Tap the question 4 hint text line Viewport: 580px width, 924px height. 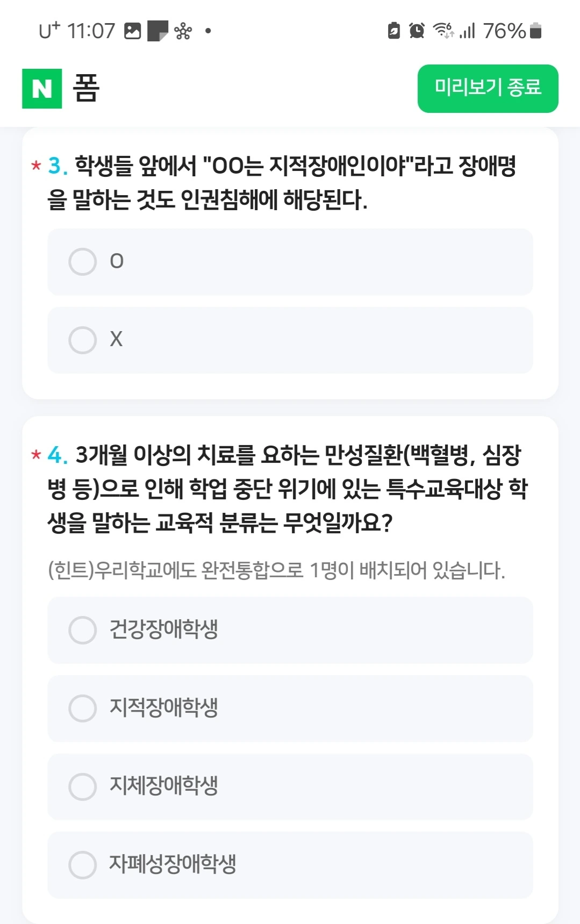pos(276,570)
